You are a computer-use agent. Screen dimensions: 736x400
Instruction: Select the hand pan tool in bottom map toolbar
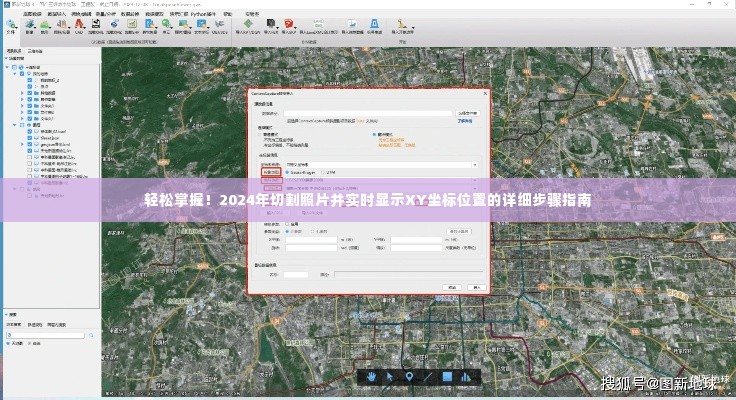click(371, 377)
